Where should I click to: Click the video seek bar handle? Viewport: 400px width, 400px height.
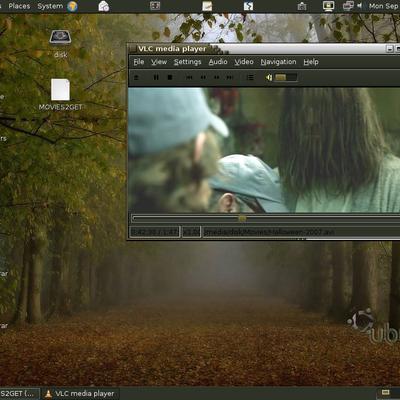point(242,219)
